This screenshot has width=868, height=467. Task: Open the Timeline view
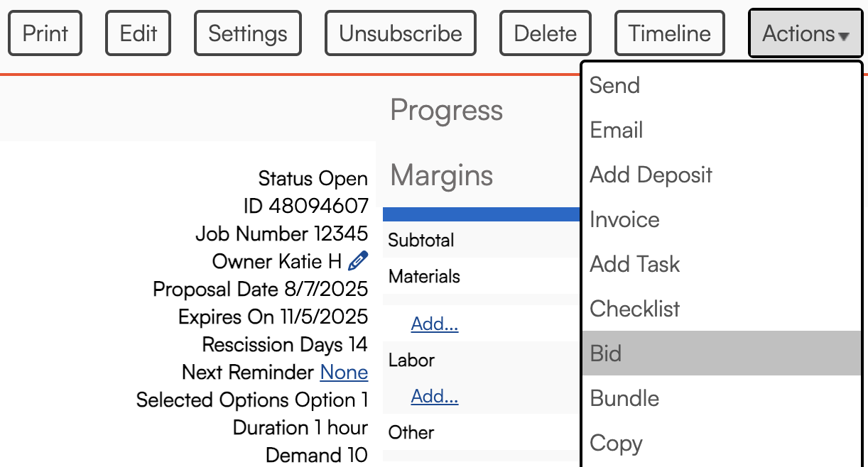point(669,33)
